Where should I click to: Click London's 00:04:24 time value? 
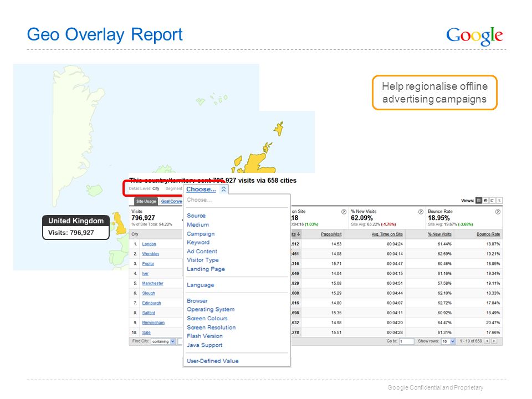coord(395,244)
